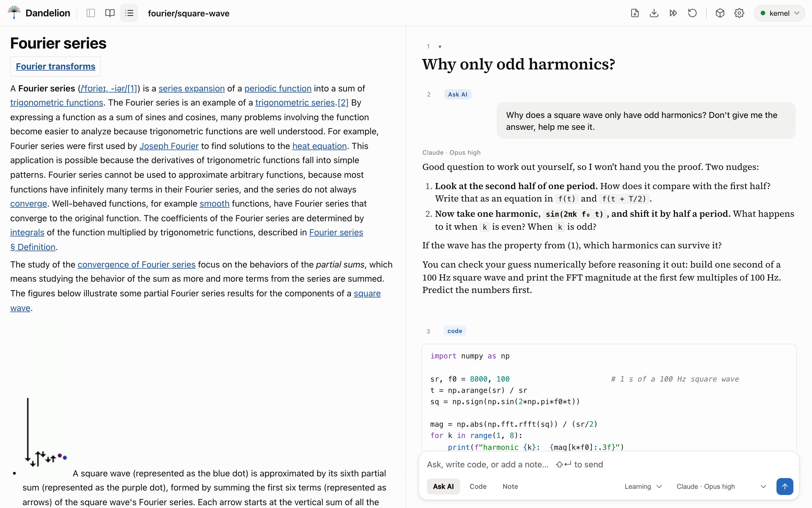Click the download notebook icon

[x=654, y=13]
